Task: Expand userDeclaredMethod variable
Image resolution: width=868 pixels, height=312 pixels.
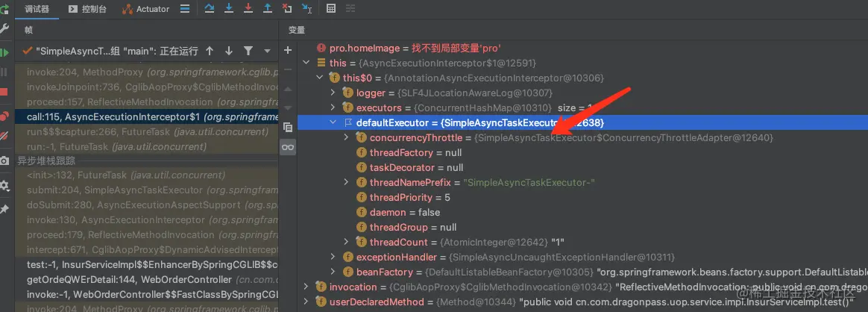Action: point(306,302)
